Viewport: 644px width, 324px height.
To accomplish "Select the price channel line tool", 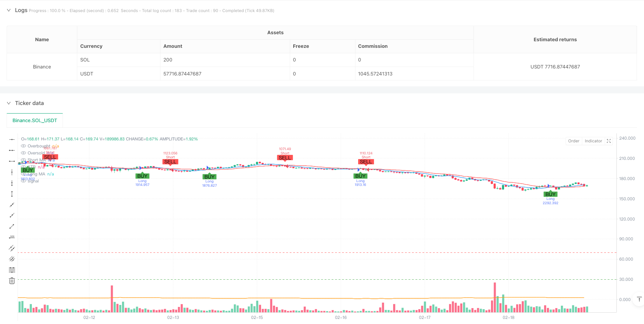I will coord(12,248).
